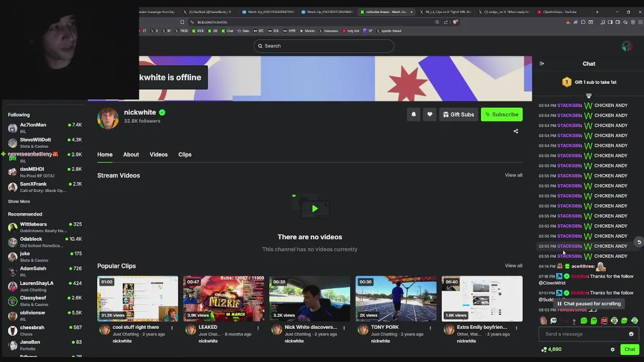Click the verified badge next to nickwhite
Image resolution: width=644 pixels, height=362 pixels.
click(x=162, y=113)
